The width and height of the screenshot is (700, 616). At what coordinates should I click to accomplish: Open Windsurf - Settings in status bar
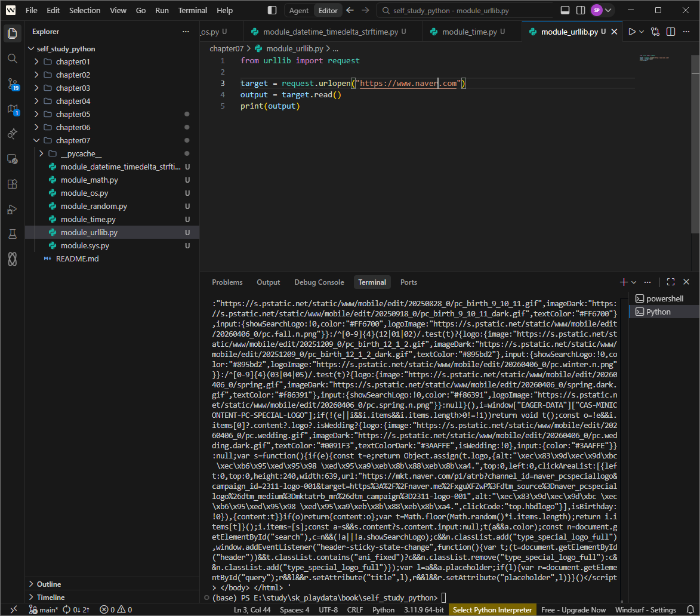[646, 610]
